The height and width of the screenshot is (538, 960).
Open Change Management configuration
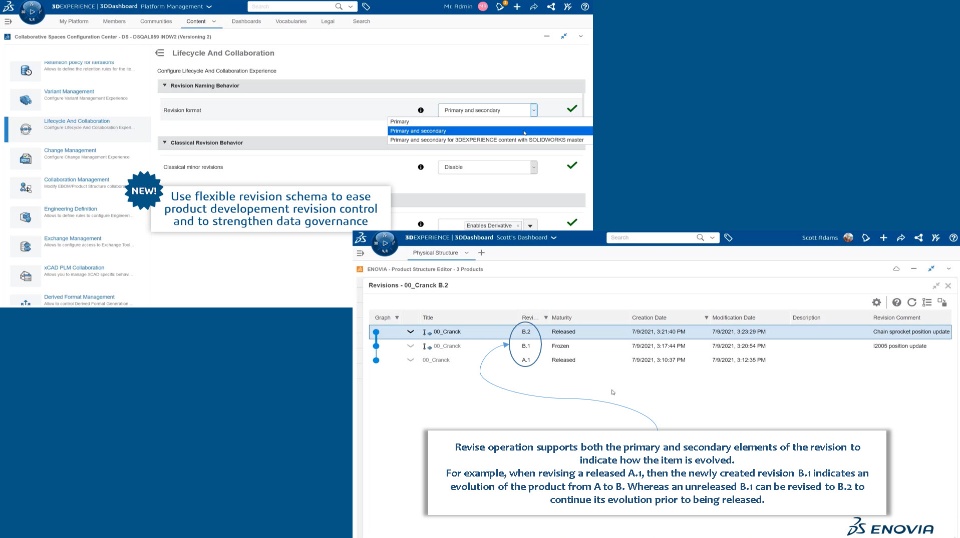pos(78,158)
